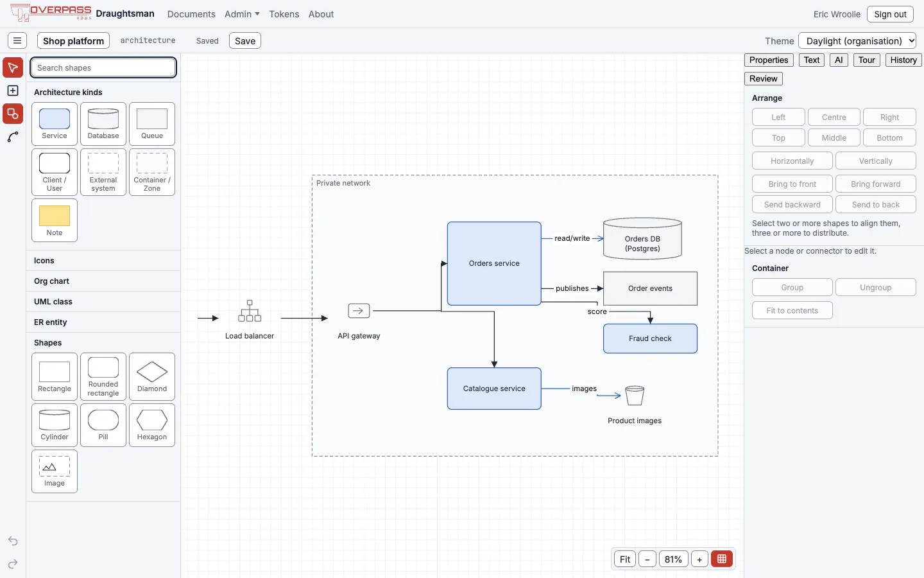Focus the Search shapes field
Viewport: 924px width, 578px height.
(x=103, y=67)
